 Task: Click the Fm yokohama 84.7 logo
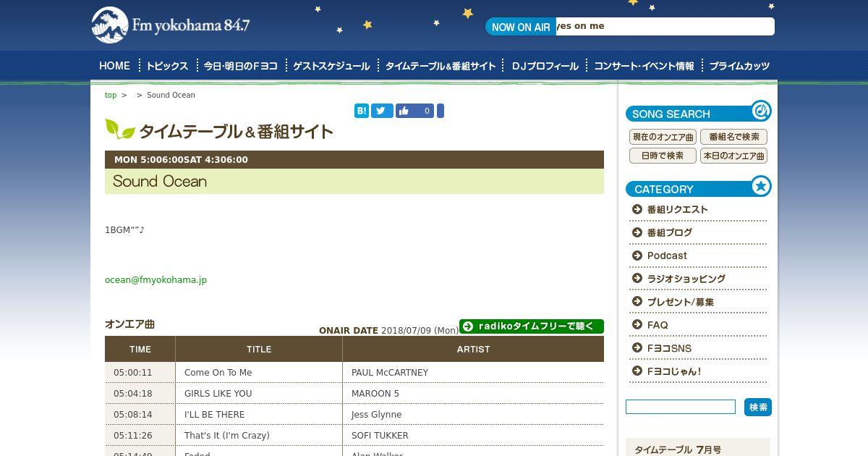click(x=171, y=25)
